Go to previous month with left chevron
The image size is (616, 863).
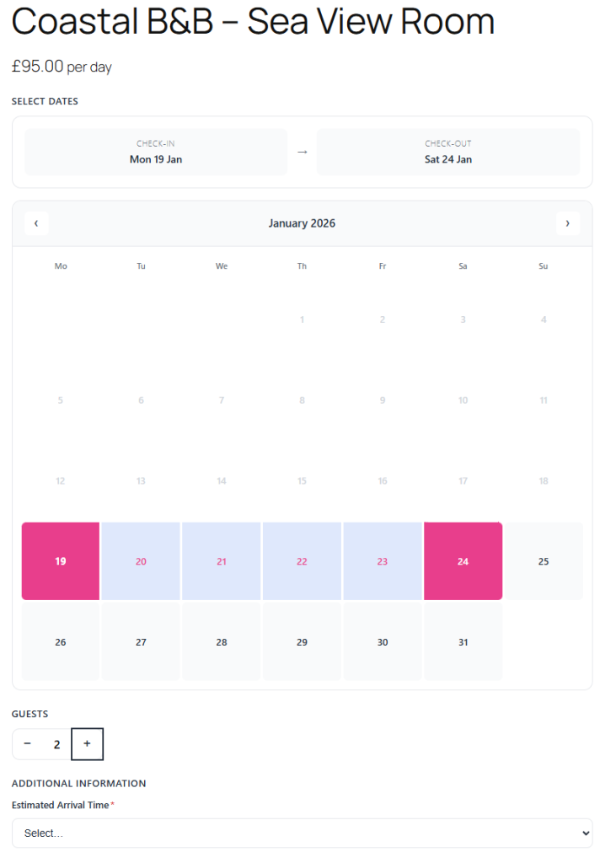[x=36, y=223]
